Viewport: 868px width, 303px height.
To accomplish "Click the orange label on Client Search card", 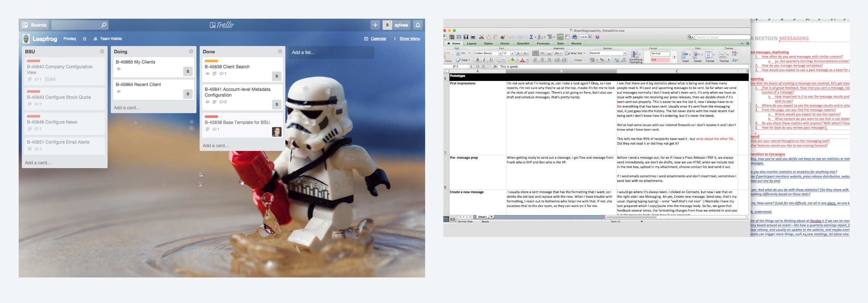I will pyautogui.click(x=211, y=61).
